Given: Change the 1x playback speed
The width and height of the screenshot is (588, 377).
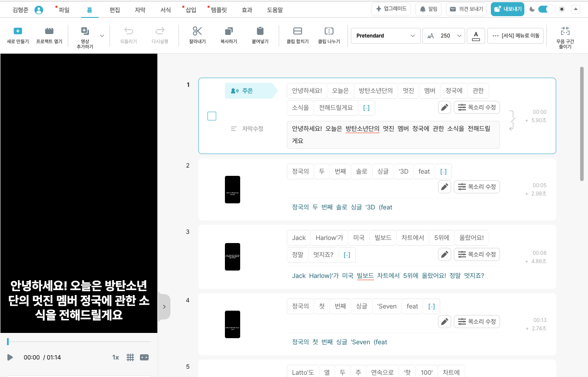Looking at the screenshot, I should 116,357.
